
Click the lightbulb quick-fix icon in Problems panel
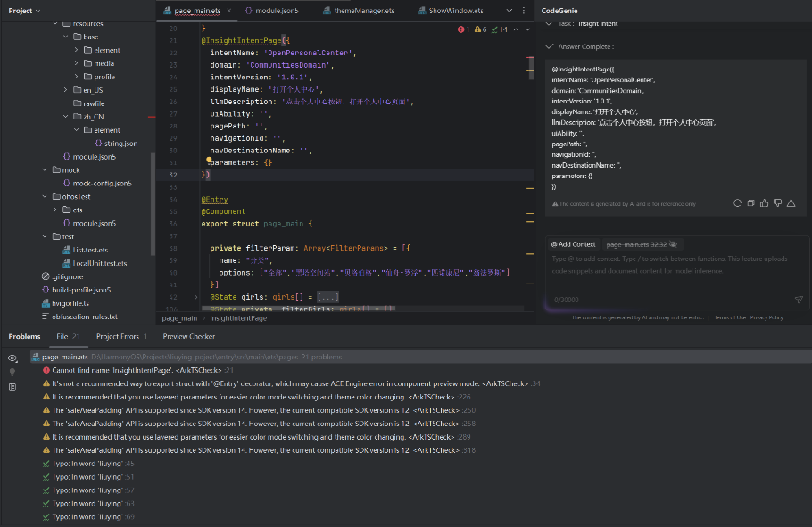[12, 372]
